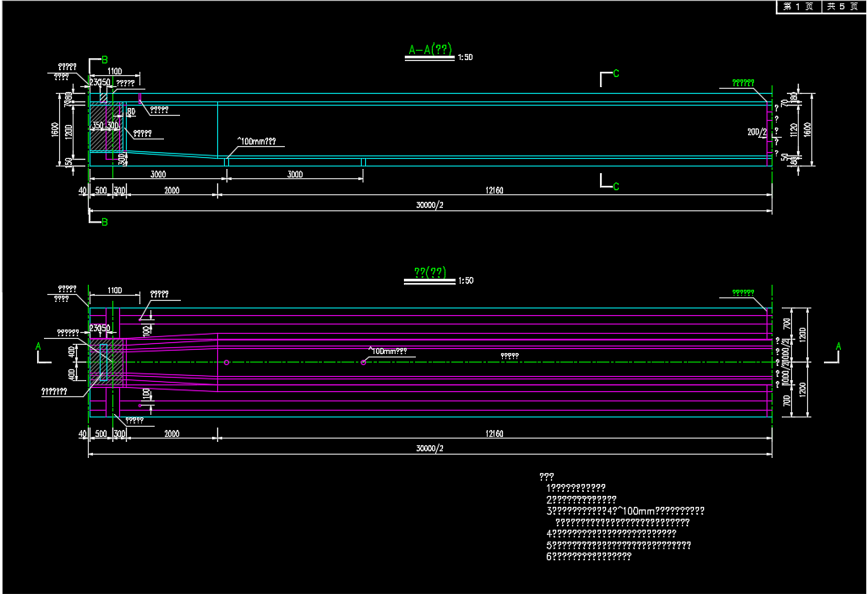
Task: Click the 12160 dimension in the section view
Action: coord(494,191)
